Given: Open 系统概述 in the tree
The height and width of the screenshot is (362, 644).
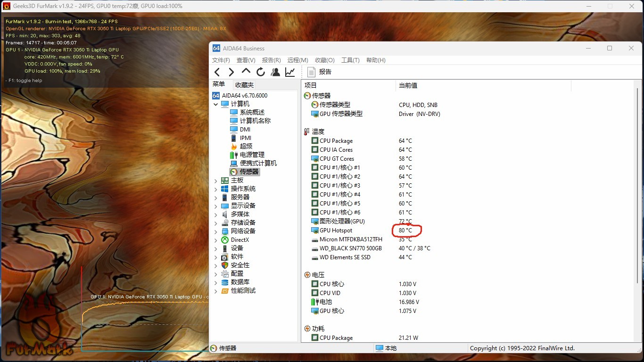Looking at the screenshot, I should [247, 112].
